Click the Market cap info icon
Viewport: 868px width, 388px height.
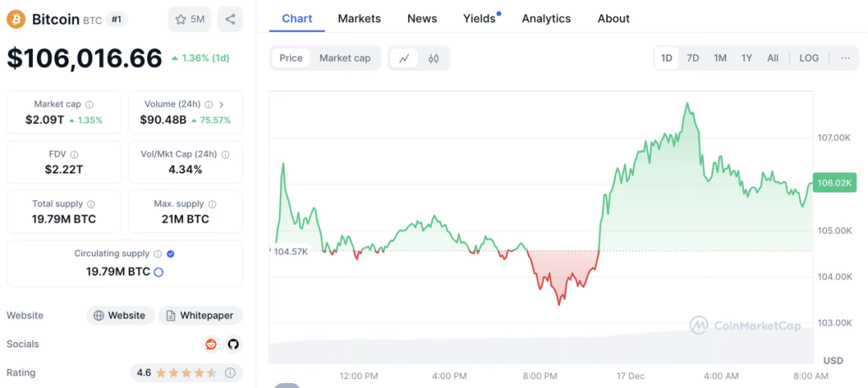coord(89,104)
